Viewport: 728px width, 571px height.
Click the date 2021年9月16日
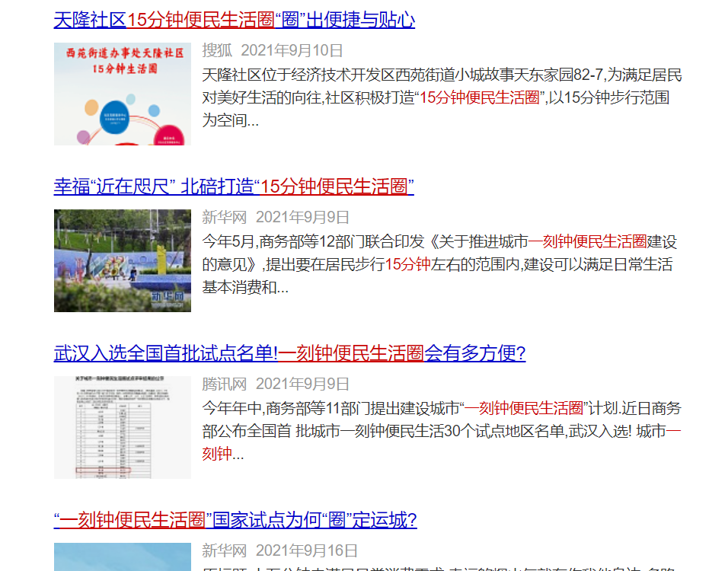tap(307, 550)
